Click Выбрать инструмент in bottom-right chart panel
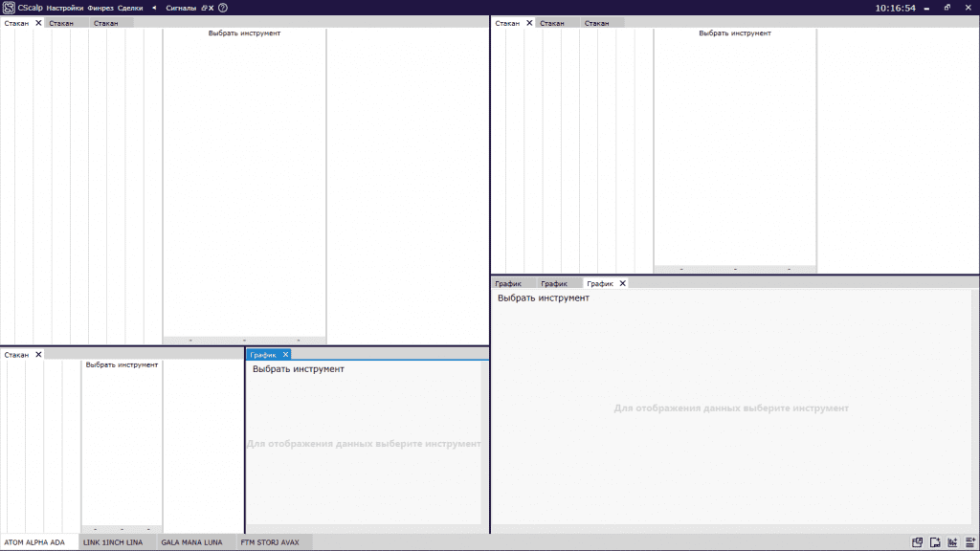This screenshot has height=551, width=980. [543, 298]
